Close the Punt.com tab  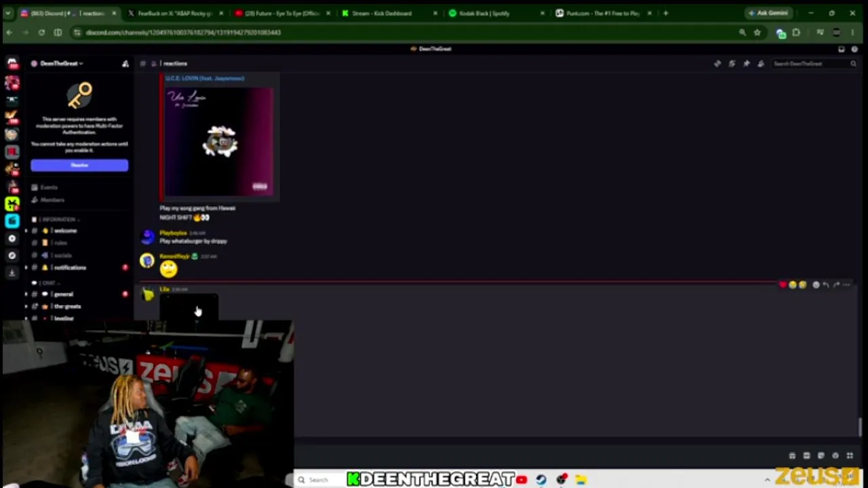point(650,14)
